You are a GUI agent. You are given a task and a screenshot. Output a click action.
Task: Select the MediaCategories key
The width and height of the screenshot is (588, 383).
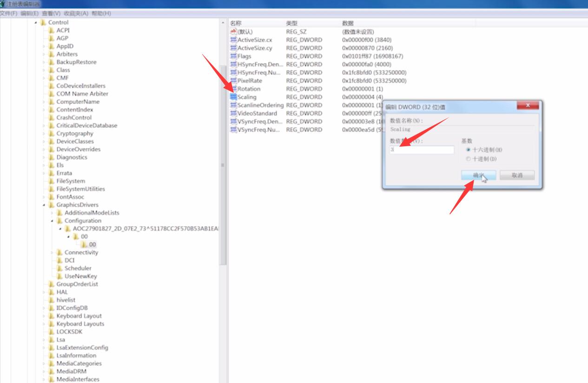tap(79, 364)
